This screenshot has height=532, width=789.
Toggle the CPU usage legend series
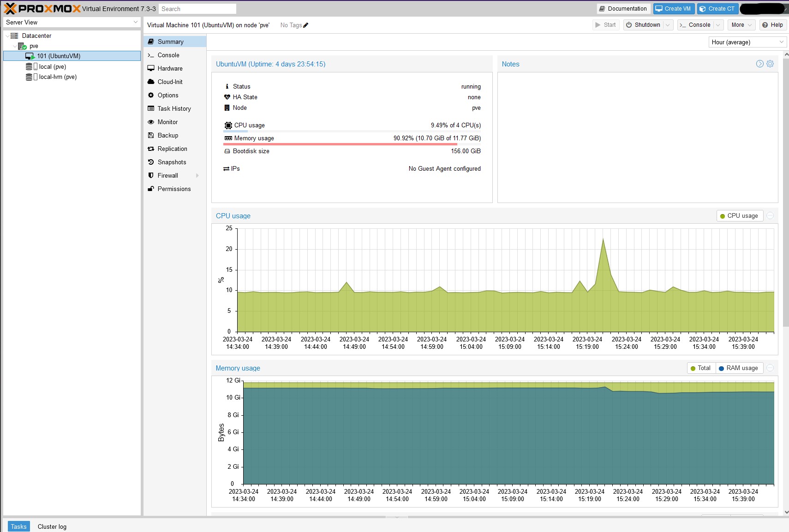(739, 216)
